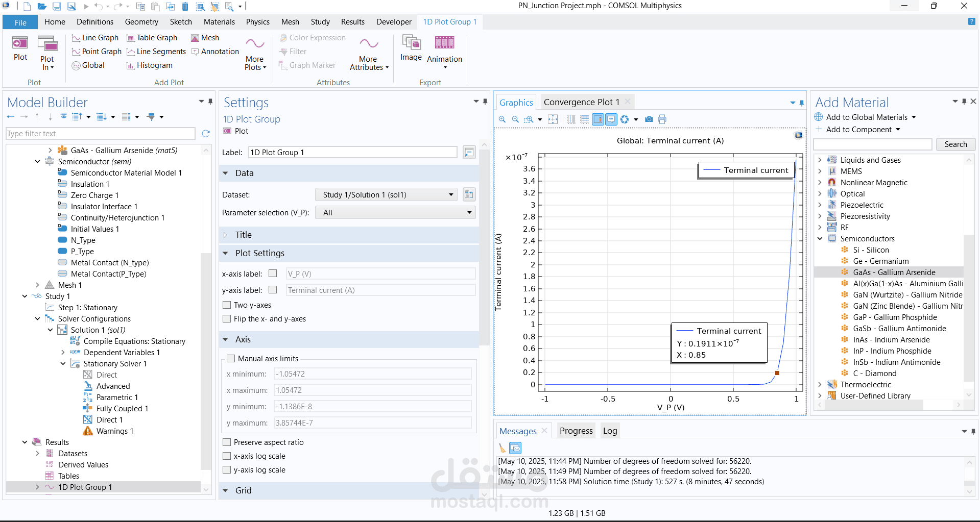The width and height of the screenshot is (980, 522).
Task: Insert a Histogram plot
Action: (149, 65)
